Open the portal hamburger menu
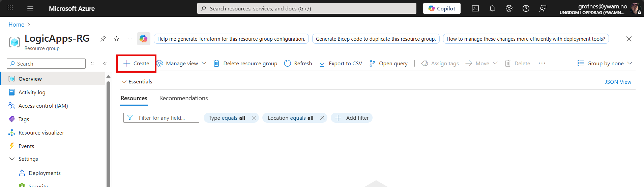 coord(30,8)
